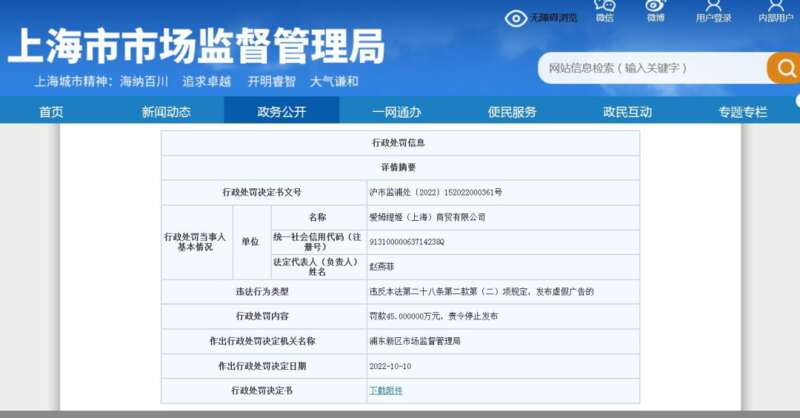The image size is (800, 418).
Task: Open the 一网通办 nav item
Action: coord(397,112)
